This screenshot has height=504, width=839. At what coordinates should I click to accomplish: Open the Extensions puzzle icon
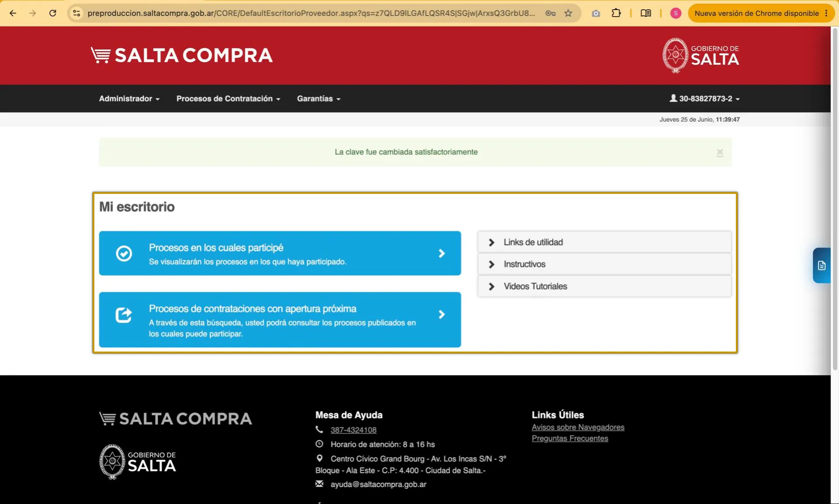[x=616, y=13]
